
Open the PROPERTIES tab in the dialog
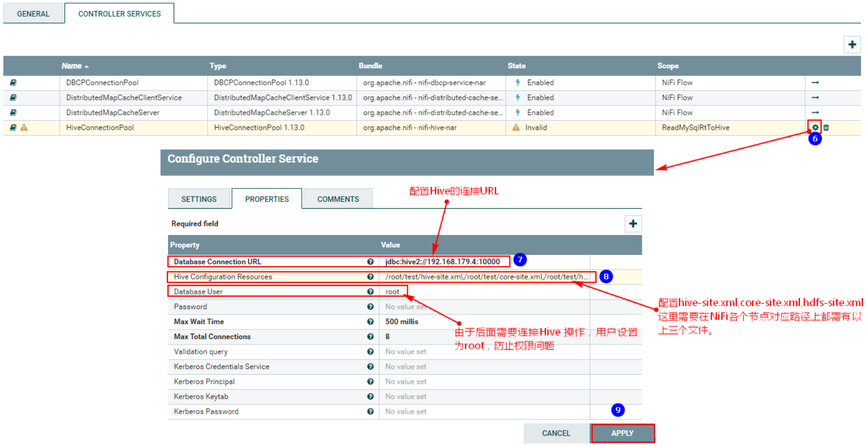click(267, 199)
